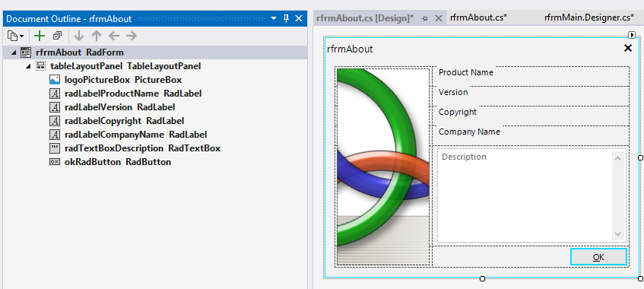
Task: Open the outline view type dropdown icon
Action: pyautogui.click(x=15, y=37)
